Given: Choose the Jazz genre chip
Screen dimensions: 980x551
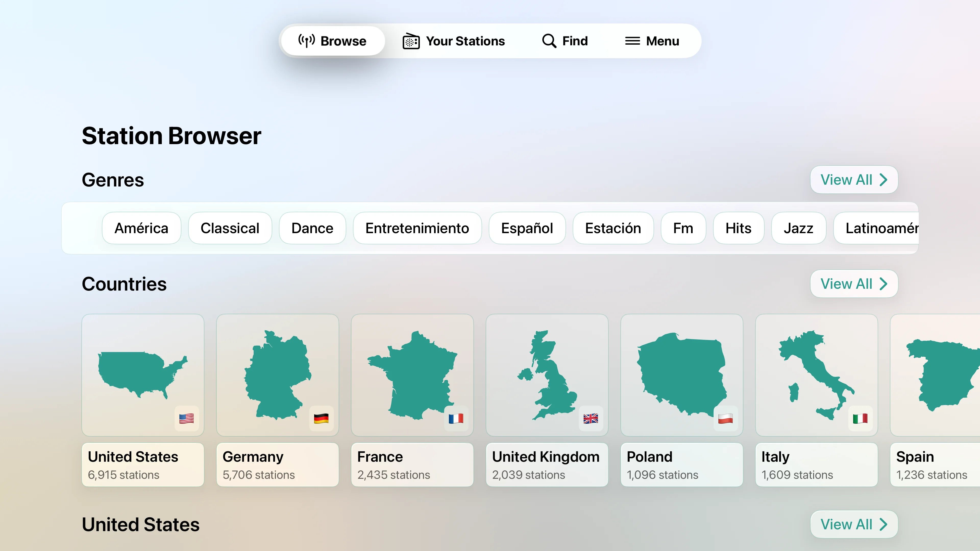Looking at the screenshot, I should click(x=798, y=228).
